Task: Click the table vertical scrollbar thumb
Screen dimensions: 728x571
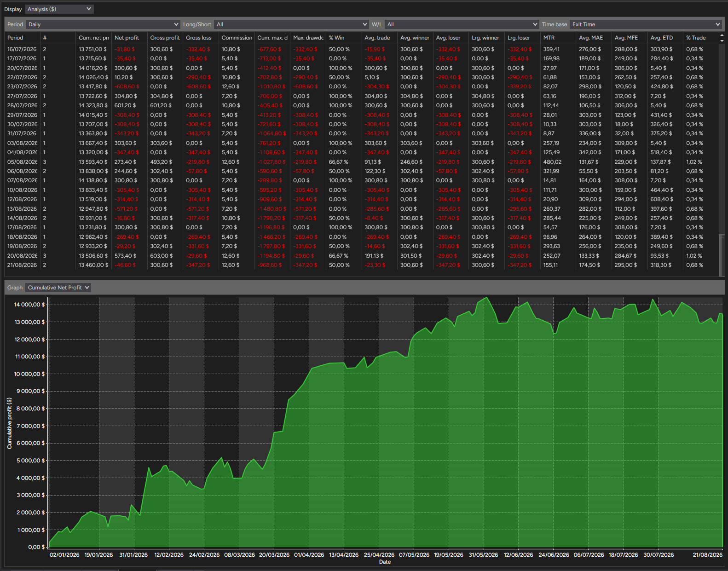Action: (x=722, y=254)
